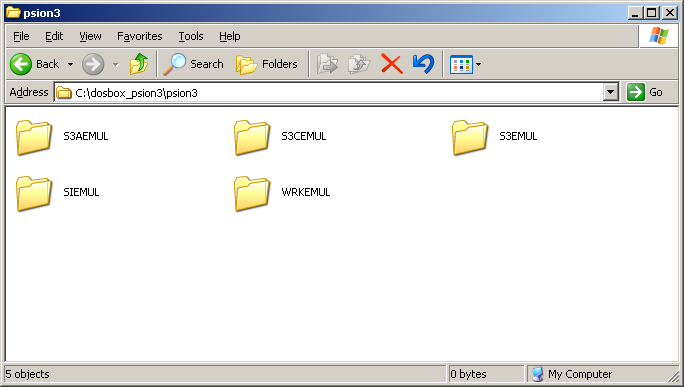Click the S3AEMUL folder name
Image resolution: width=684 pixels, height=387 pixels.
[x=86, y=136]
